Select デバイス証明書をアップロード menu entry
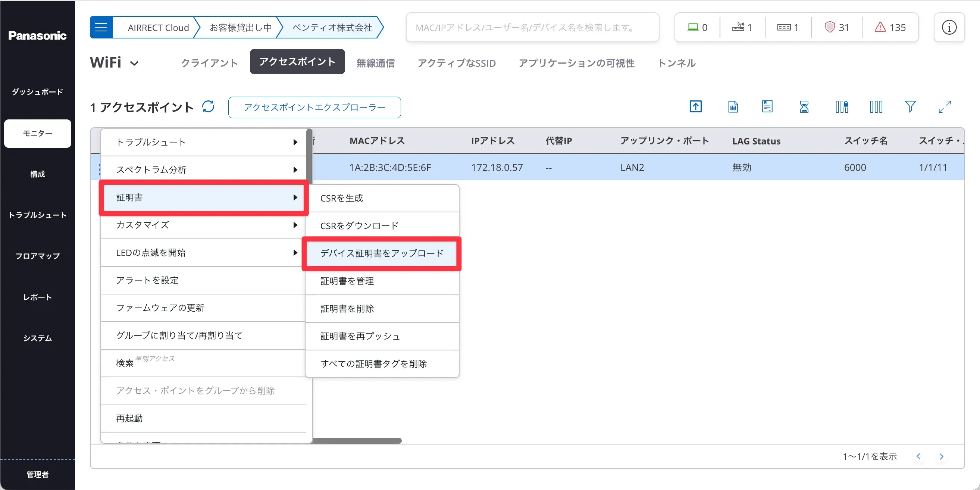Screen dimensions: 980x490 coord(382,253)
